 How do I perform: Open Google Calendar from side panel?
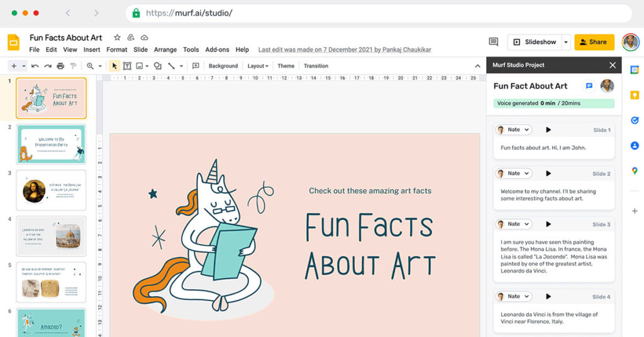point(635,70)
